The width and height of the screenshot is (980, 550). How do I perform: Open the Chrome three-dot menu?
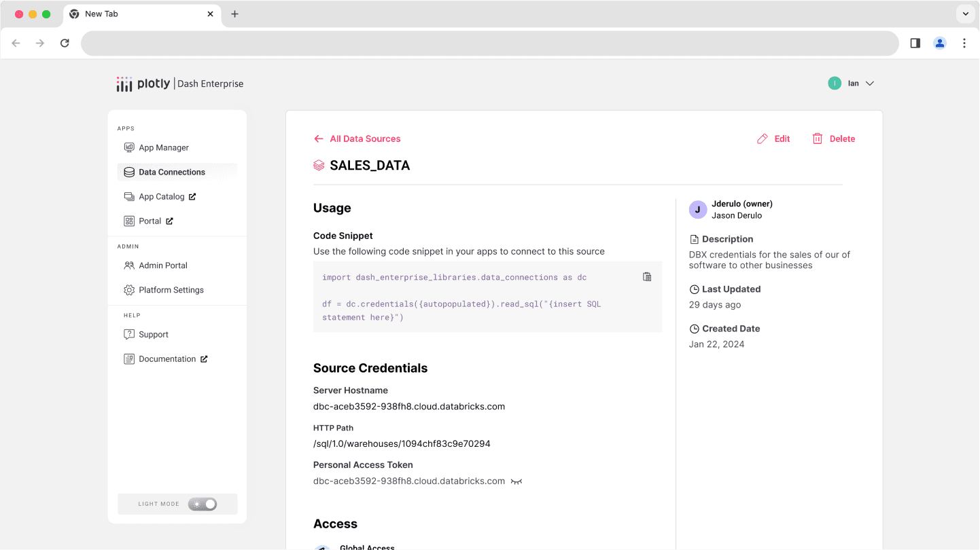964,43
